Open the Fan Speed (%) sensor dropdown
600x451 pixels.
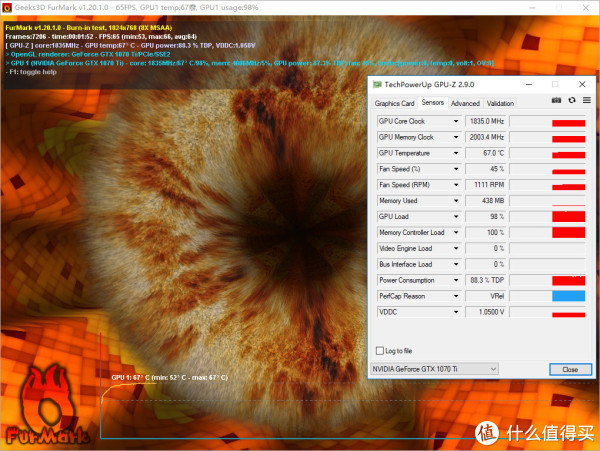456,169
